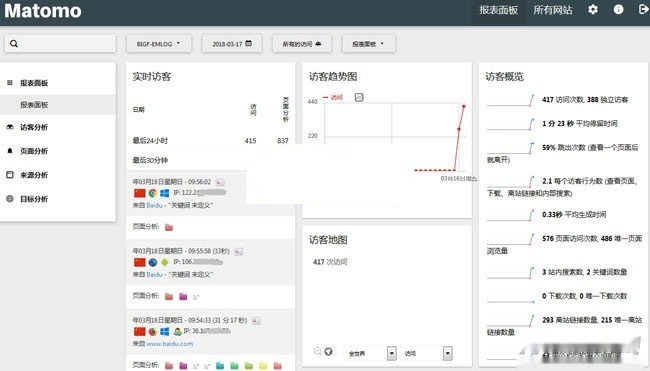Click the grid icon beside 报表面板 sidebar heading

point(10,83)
